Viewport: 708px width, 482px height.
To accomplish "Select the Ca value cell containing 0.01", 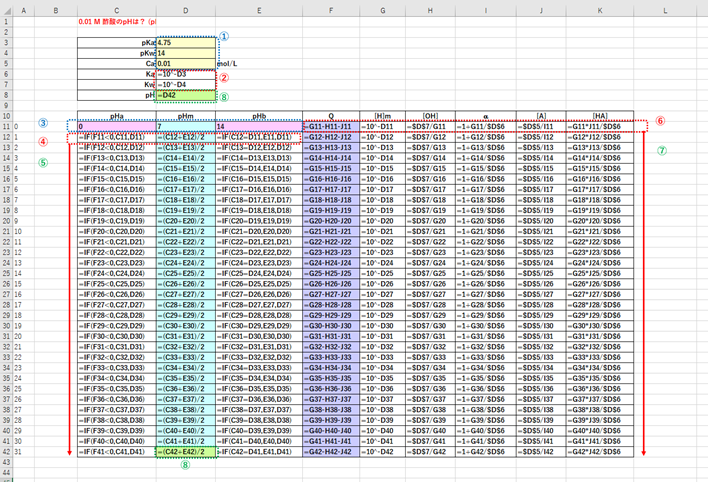I will (186, 64).
